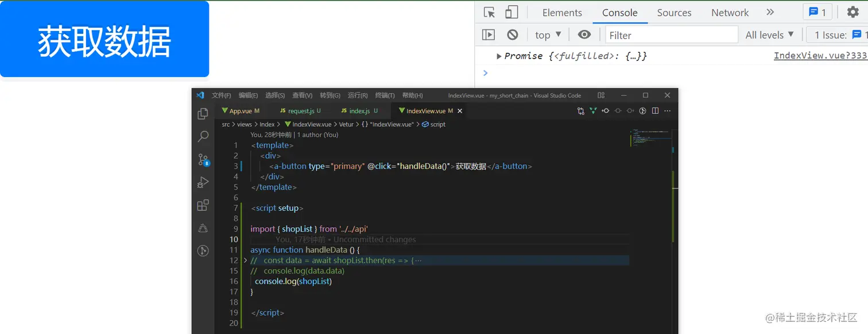
Task: Focus the console Filter input box
Action: click(672, 35)
